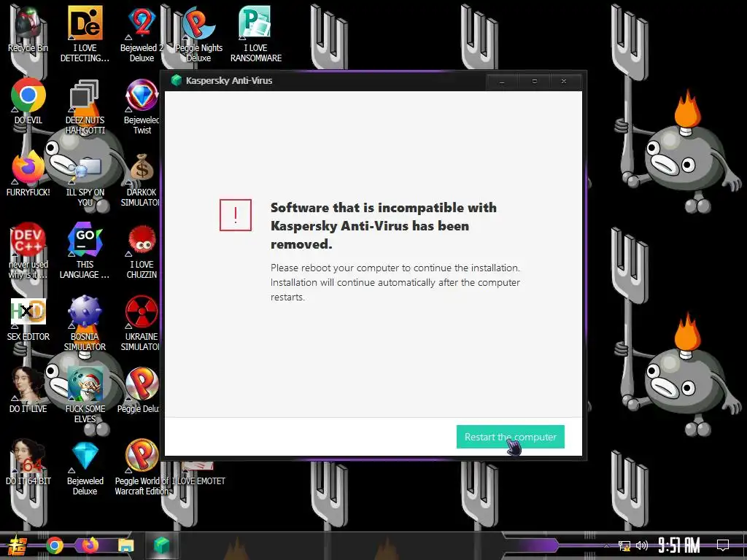Select the HxD SEX EDITOR shortcut
Viewport: 747px width, 560px height.
(28, 319)
